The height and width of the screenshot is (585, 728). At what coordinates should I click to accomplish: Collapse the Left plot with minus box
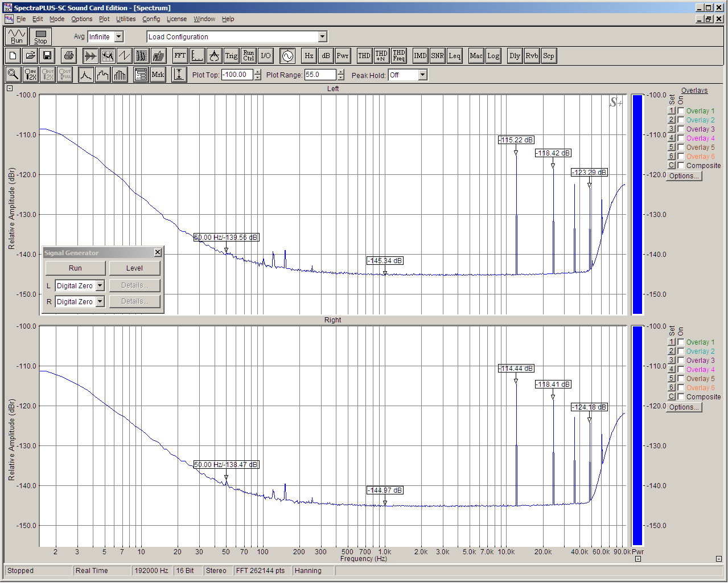click(10, 88)
